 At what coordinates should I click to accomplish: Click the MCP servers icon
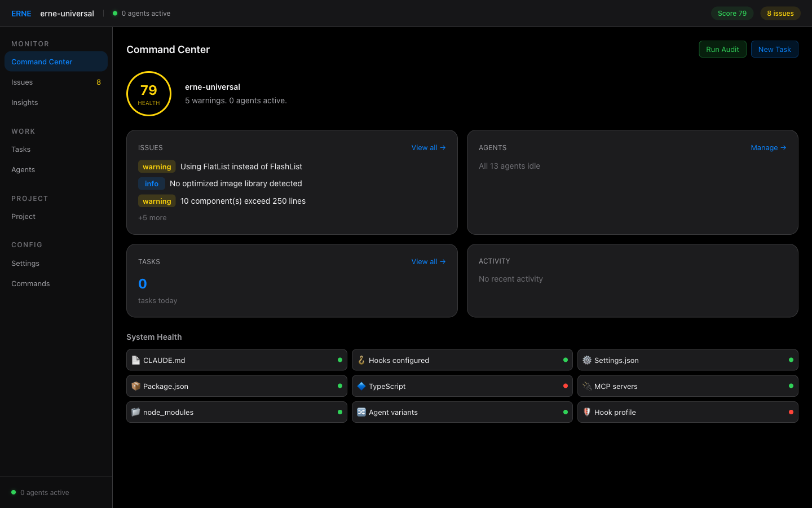586,386
